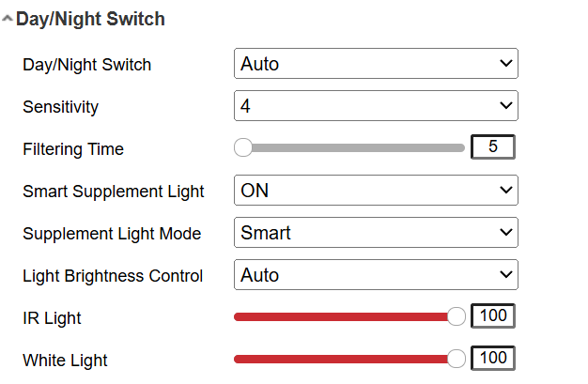Expand the Smart Supplement Light dropdown
The height and width of the screenshot is (384, 588).
[x=376, y=191]
